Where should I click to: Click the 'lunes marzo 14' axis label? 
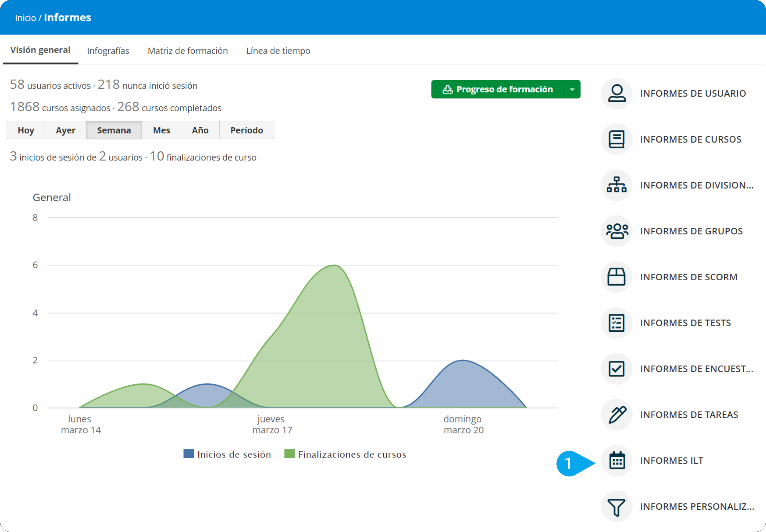coord(81,424)
